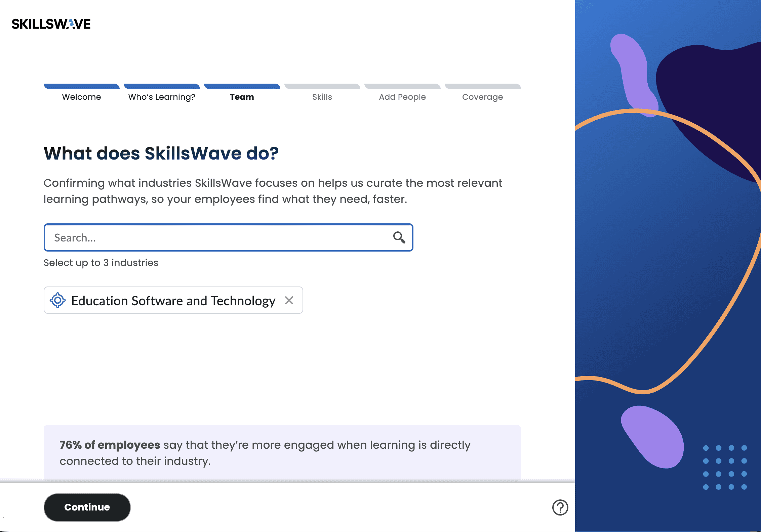Go to Who's Learning? step
This screenshot has height=532, width=761.
(162, 97)
